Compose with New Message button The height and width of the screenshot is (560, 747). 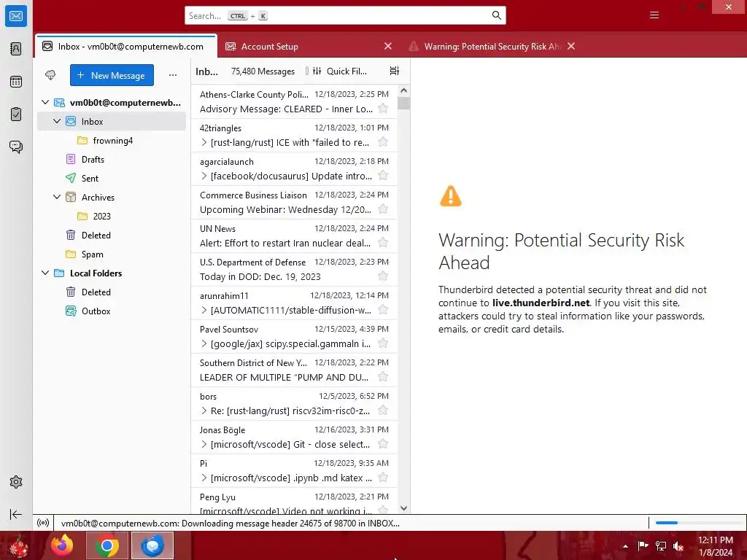click(112, 75)
